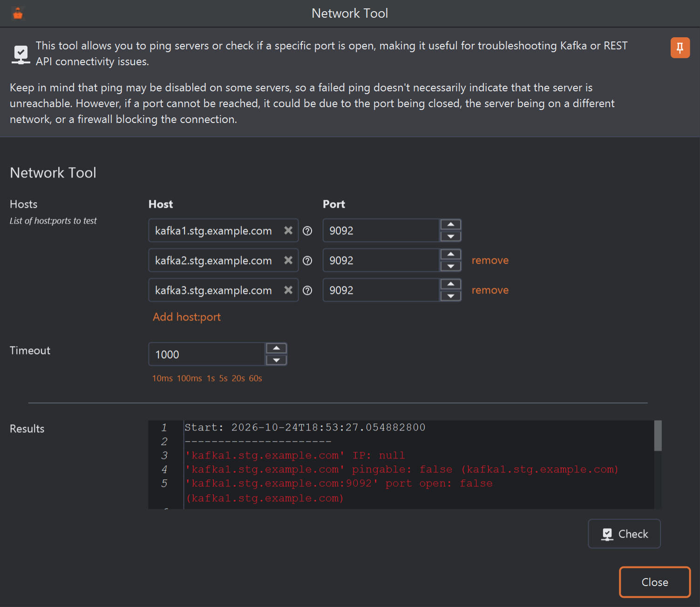
Task: Click the port field for kafka1 host
Action: 381,231
